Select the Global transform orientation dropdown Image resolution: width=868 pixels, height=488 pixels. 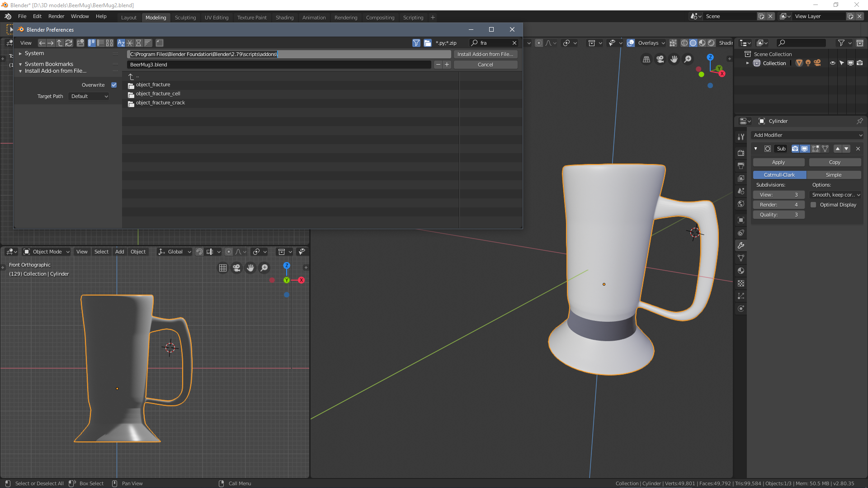(175, 251)
